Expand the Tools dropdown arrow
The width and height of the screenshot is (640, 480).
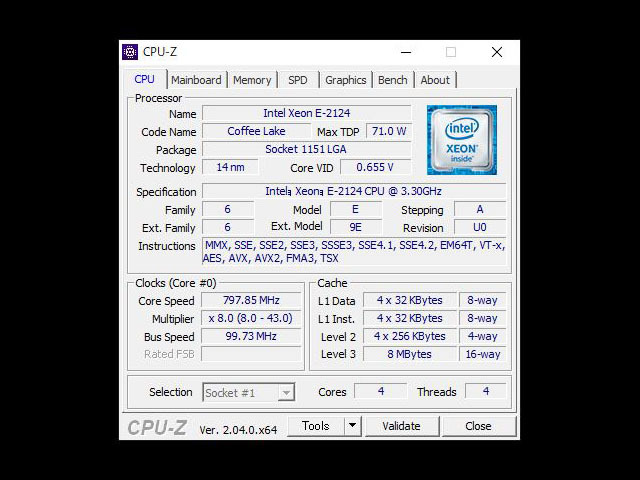[x=353, y=426]
